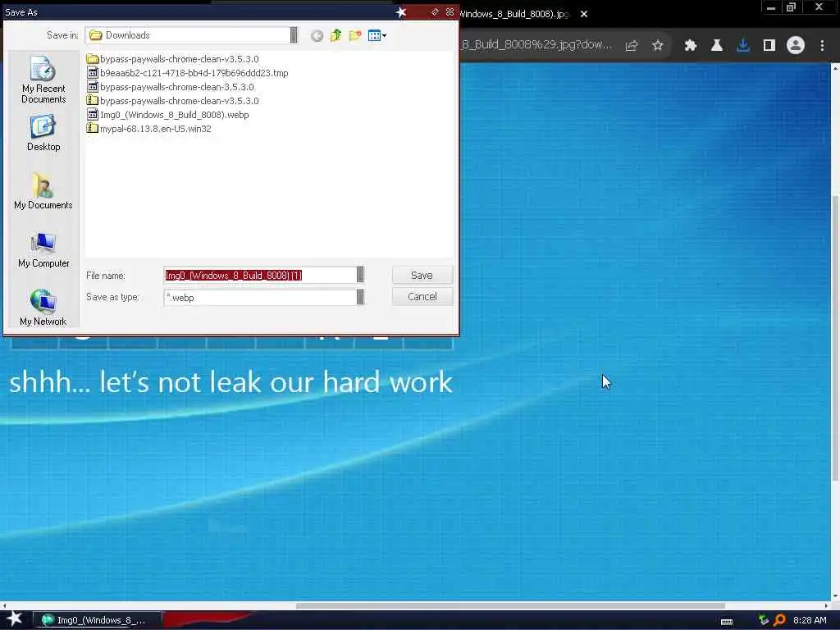This screenshot has height=630, width=840.
Task: Click the green arrows system tray icon
Action: pyautogui.click(x=764, y=620)
